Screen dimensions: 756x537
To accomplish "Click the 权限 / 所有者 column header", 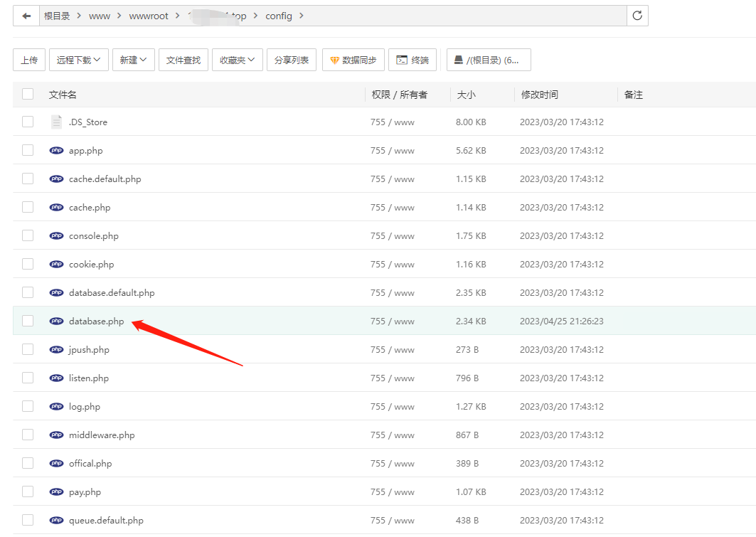I will coord(399,95).
